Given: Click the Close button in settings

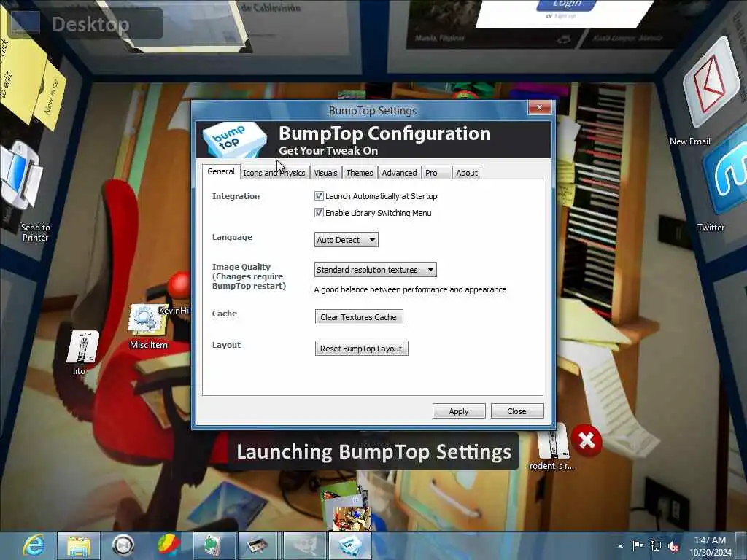Looking at the screenshot, I should pyautogui.click(x=517, y=411).
